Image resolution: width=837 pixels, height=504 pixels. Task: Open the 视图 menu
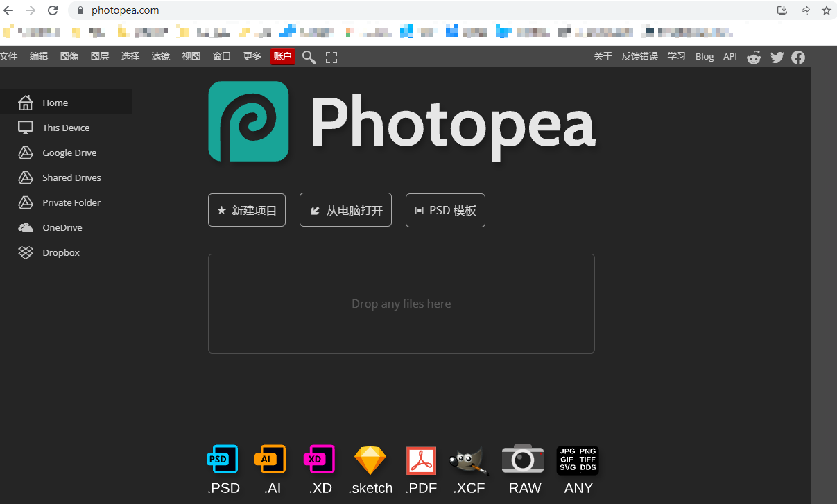pyautogui.click(x=191, y=57)
